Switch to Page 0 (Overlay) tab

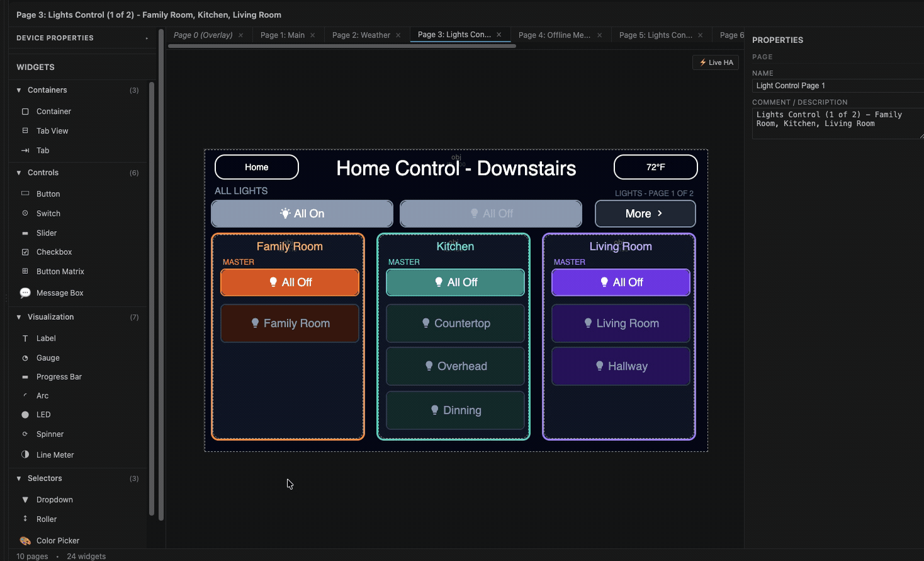tap(203, 35)
